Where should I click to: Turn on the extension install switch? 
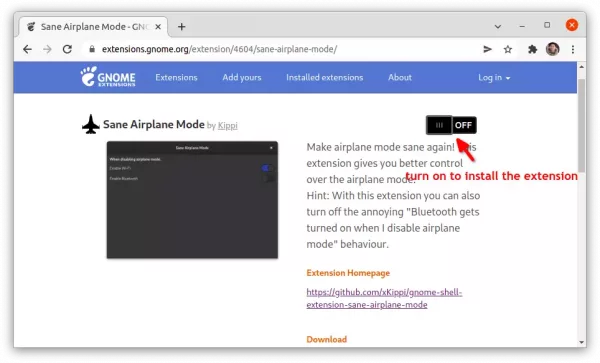tap(451, 125)
